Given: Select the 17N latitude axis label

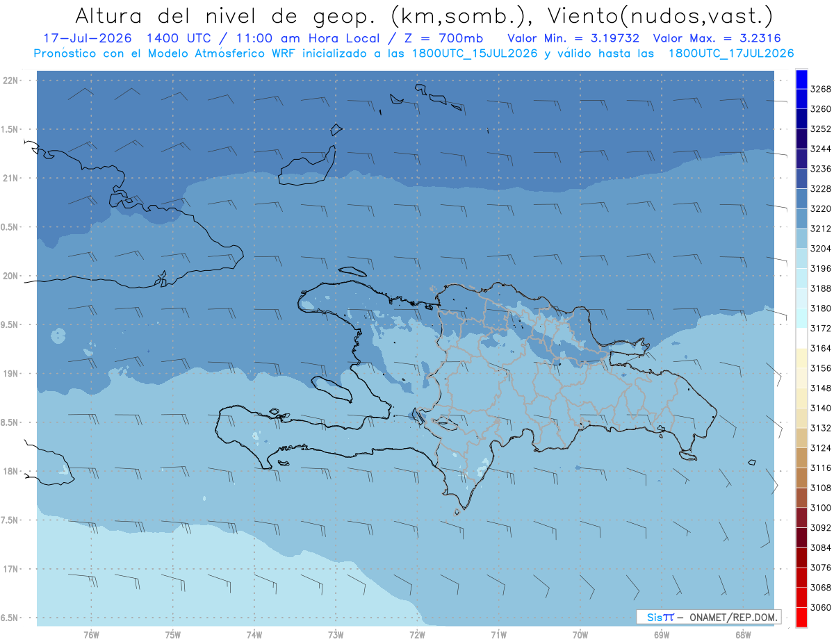Looking at the screenshot, I should pos(11,569).
